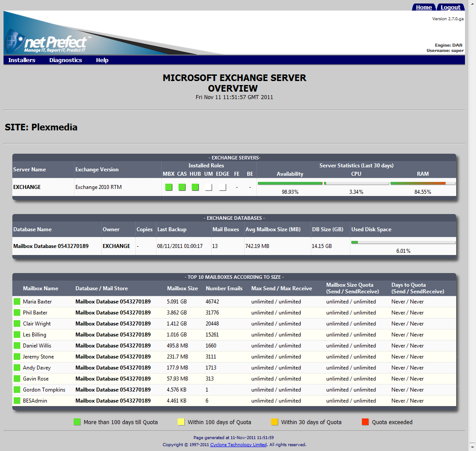
Task: Click the RAM 84.55% usage bar
Action: (x=423, y=184)
